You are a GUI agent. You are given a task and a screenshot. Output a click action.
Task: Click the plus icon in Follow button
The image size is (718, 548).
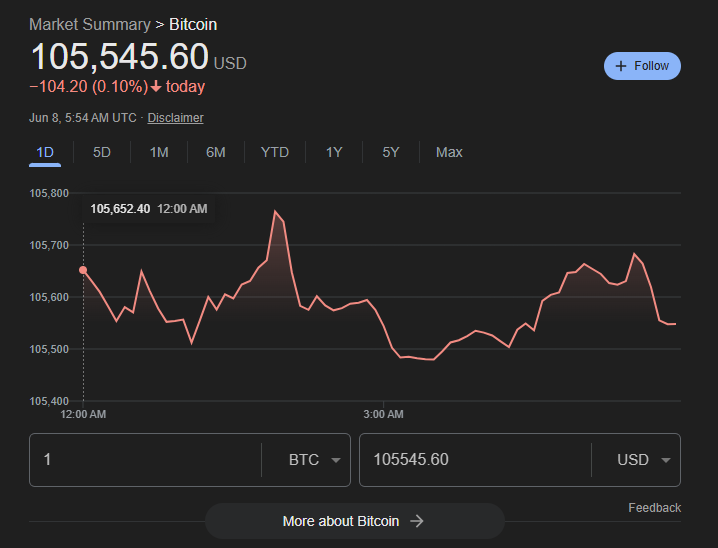click(620, 66)
